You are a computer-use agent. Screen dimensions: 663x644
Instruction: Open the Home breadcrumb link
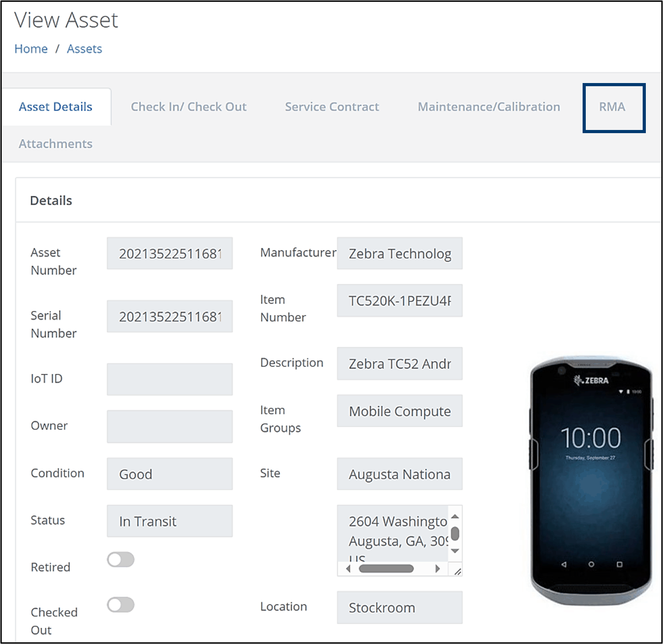(31, 49)
